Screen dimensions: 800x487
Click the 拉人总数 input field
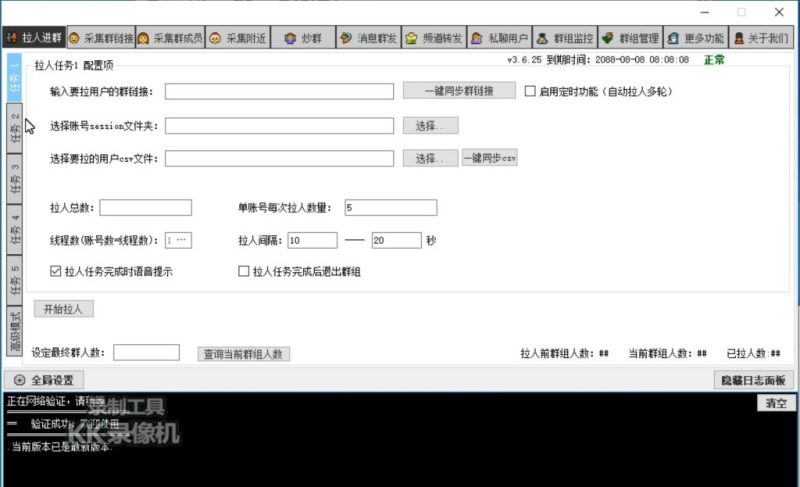click(145, 208)
